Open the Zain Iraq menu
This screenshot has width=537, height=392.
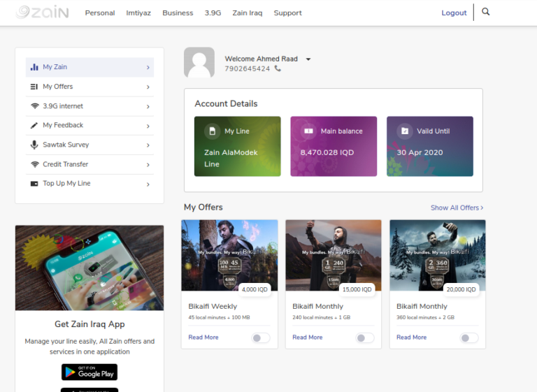click(x=248, y=13)
